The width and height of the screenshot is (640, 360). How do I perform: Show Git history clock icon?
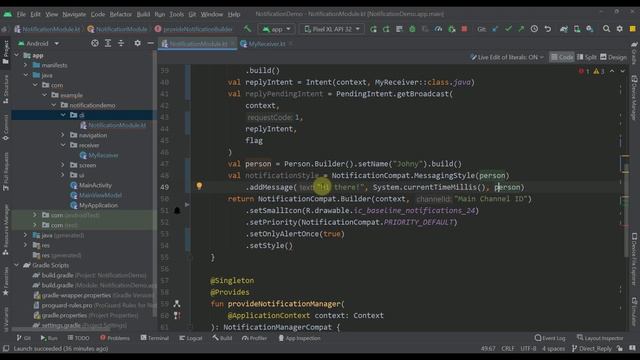pos(534,29)
